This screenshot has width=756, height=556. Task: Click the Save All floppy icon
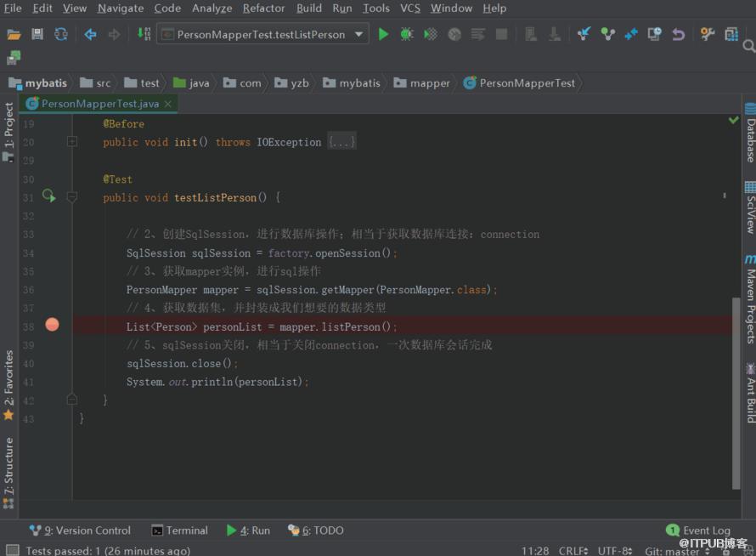[37, 34]
